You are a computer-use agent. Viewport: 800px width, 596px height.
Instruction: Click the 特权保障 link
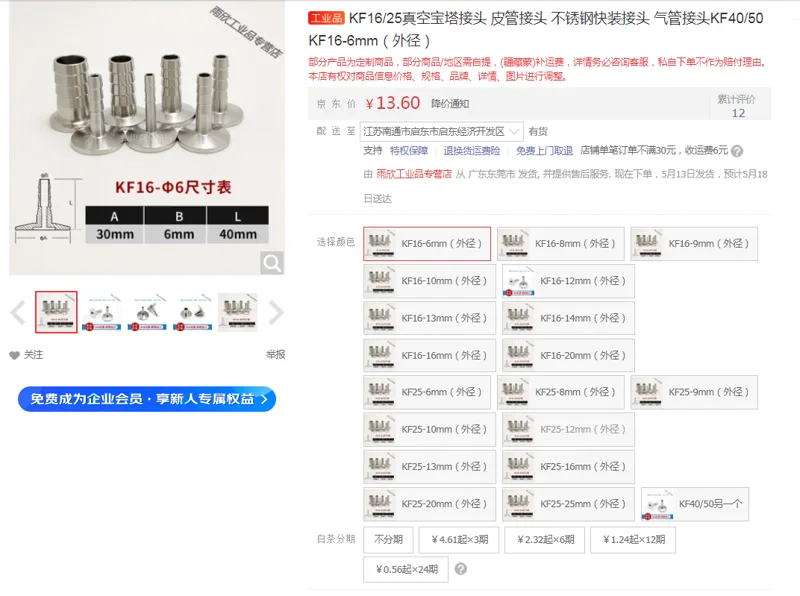click(x=409, y=151)
